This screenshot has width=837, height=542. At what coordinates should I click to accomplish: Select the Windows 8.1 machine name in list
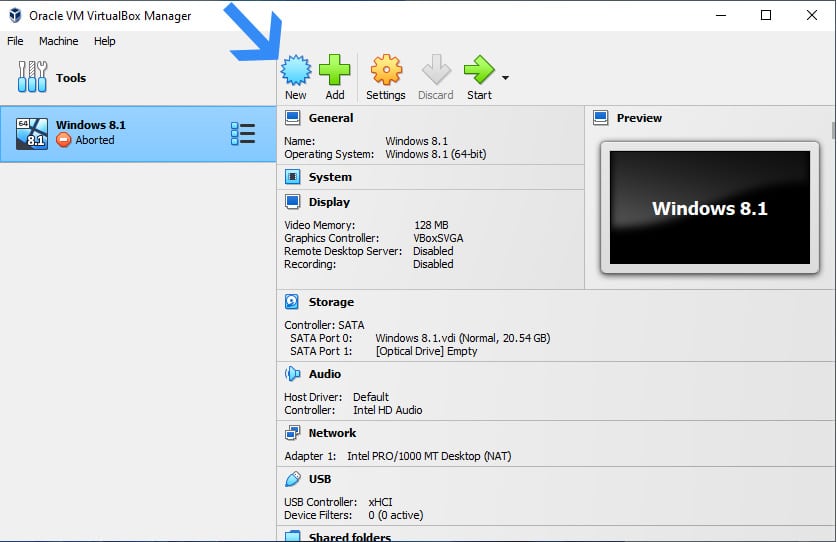[91, 125]
